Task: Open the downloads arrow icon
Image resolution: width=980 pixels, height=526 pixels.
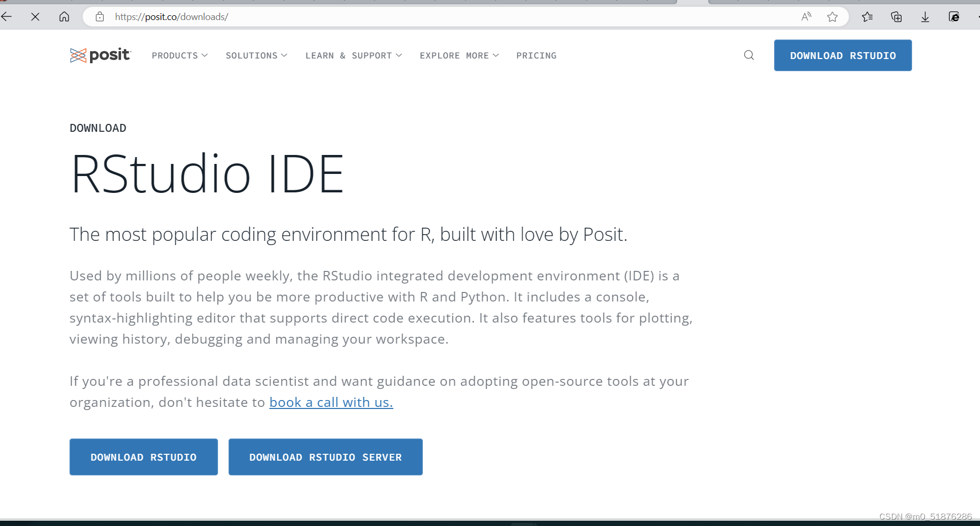Action: coord(925,17)
